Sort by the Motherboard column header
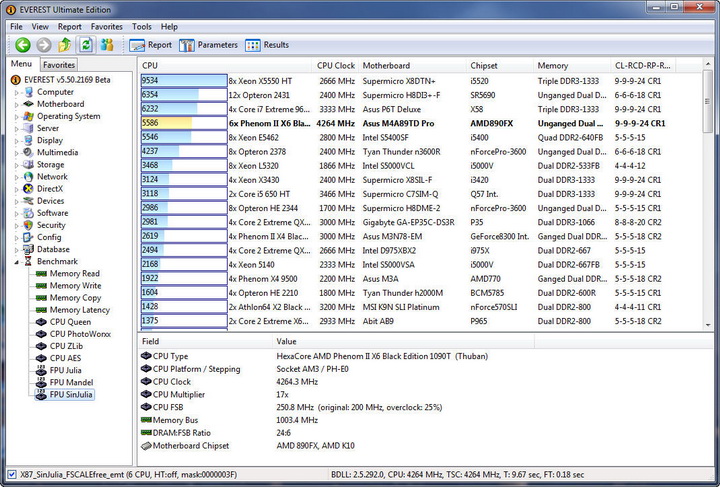The width and height of the screenshot is (720, 487). 412,66
